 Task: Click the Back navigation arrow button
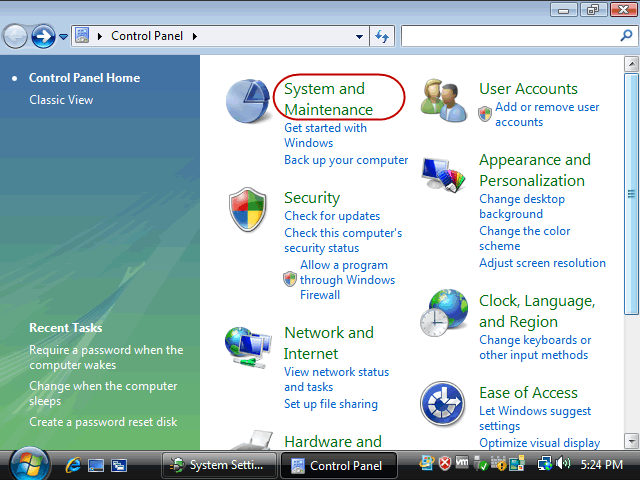[15, 37]
